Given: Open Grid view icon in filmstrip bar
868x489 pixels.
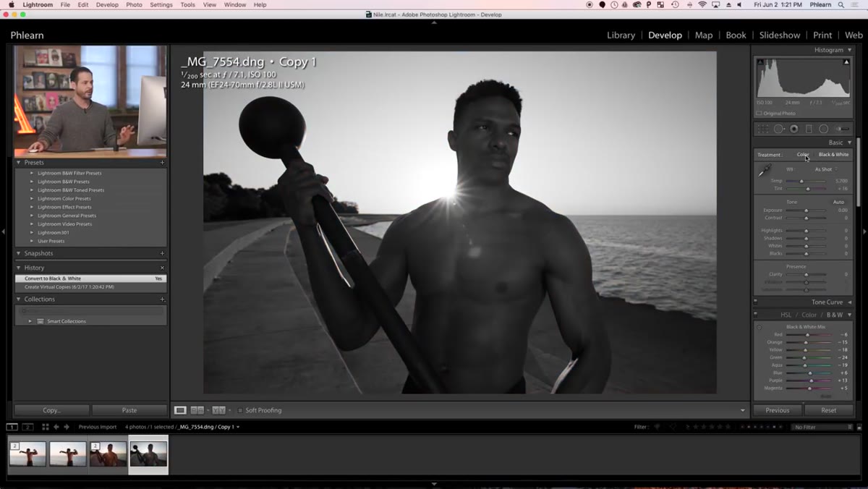Looking at the screenshot, I should (x=45, y=427).
